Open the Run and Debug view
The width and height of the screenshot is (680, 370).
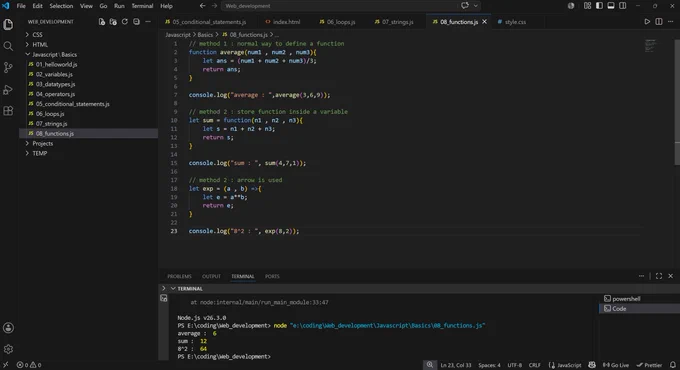[x=8, y=89]
